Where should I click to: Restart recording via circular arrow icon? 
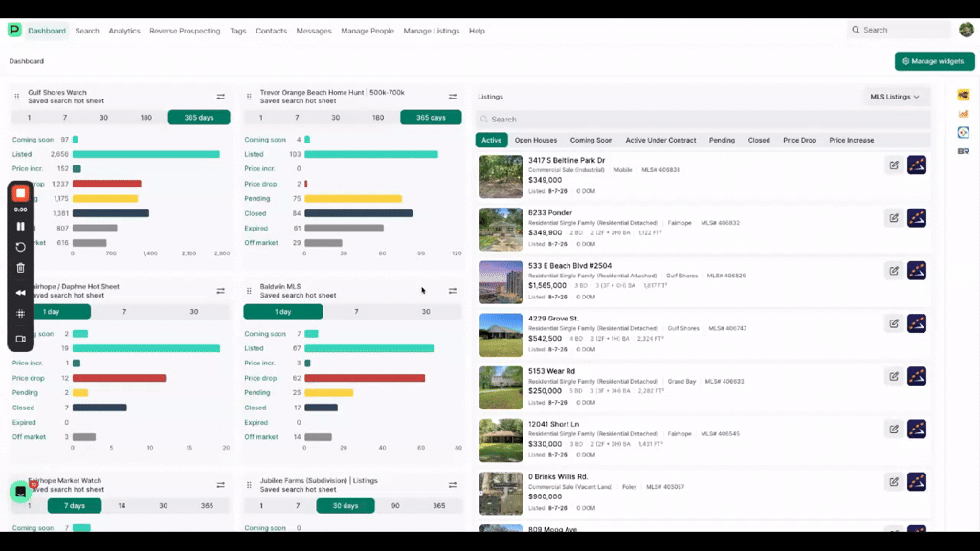tap(21, 247)
